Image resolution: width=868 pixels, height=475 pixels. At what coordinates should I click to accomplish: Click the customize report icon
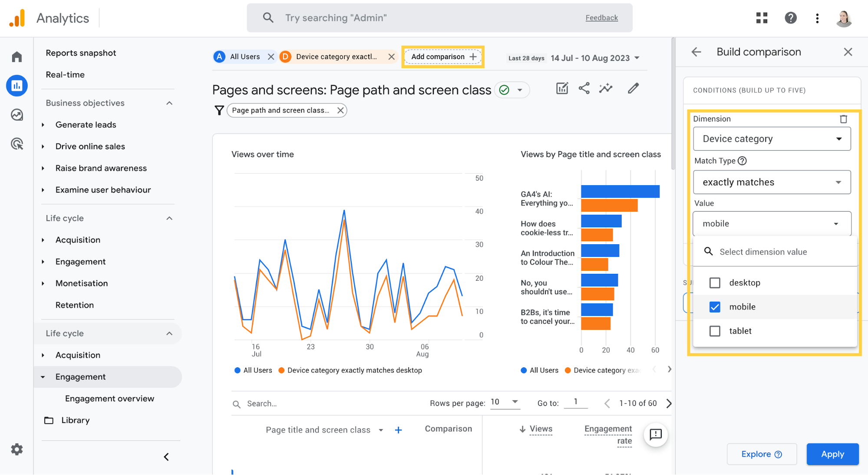(562, 88)
